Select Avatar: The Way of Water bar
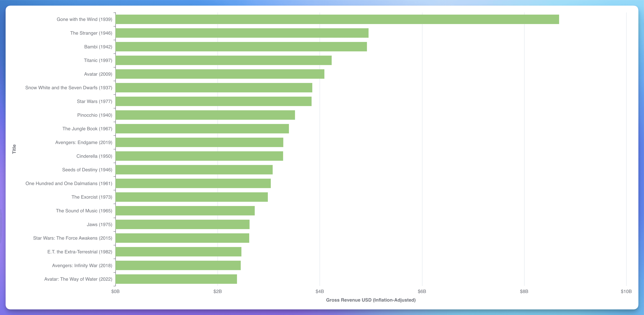 pyautogui.click(x=176, y=279)
